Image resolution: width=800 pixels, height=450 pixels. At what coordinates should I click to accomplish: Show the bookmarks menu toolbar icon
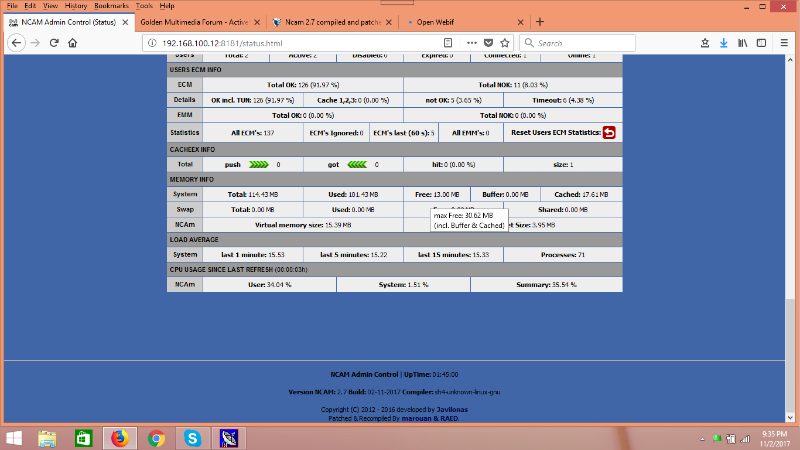click(705, 43)
